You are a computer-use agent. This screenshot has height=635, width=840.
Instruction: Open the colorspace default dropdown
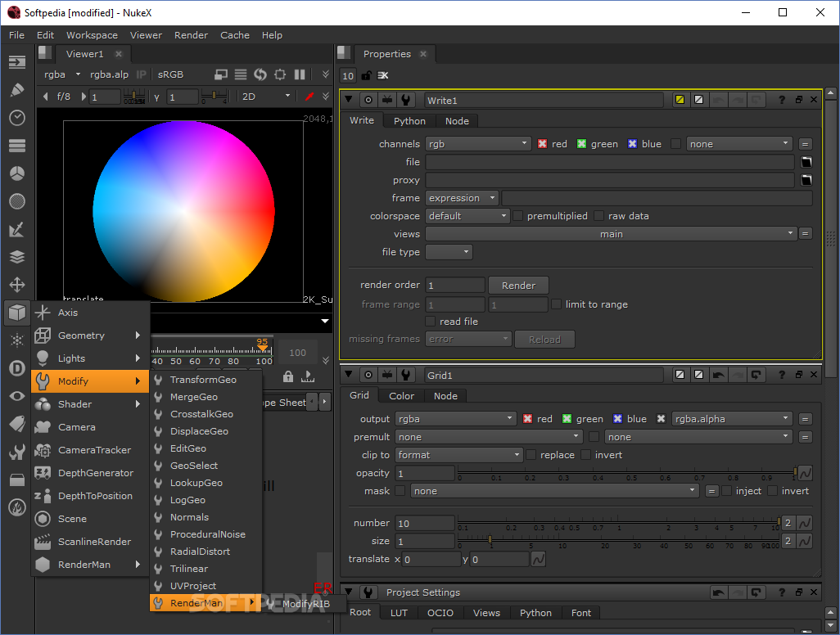point(467,216)
